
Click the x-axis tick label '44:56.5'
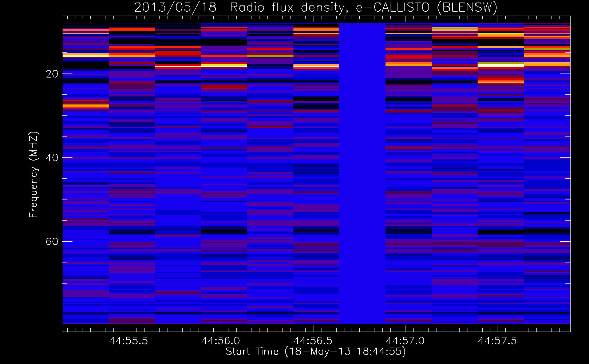pos(313,341)
